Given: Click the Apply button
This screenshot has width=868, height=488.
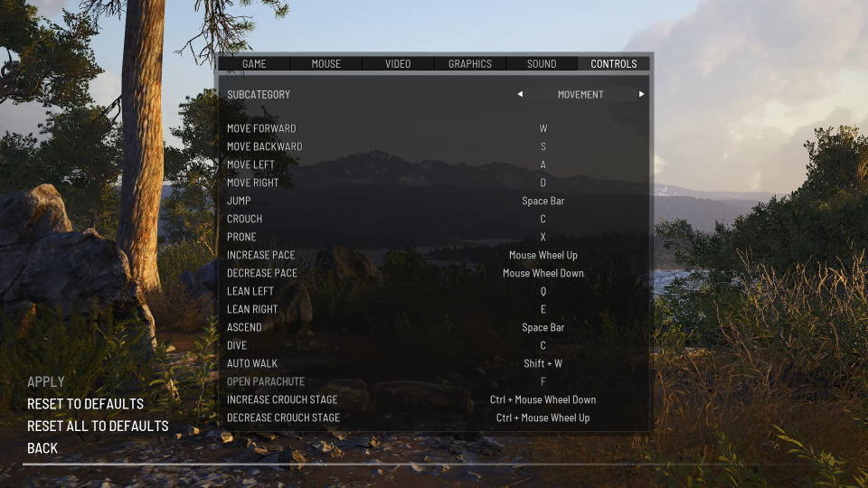Looking at the screenshot, I should point(46,381).
